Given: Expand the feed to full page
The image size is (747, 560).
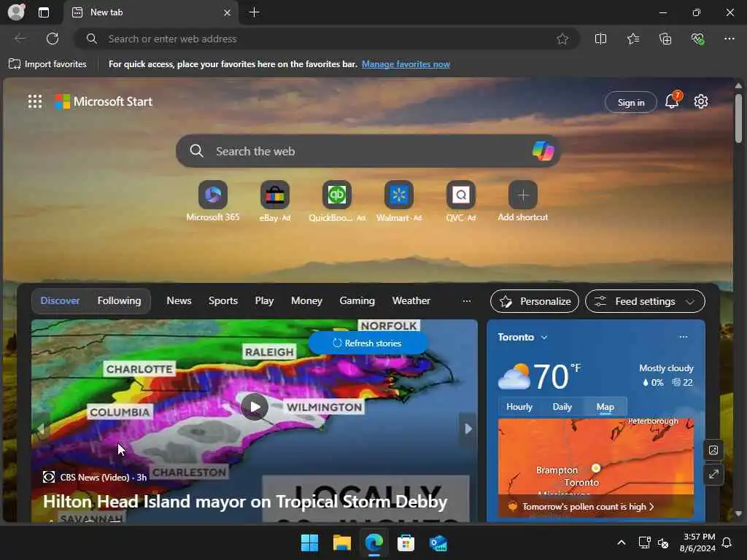Looking at the screenshot, I should [713, 474].
